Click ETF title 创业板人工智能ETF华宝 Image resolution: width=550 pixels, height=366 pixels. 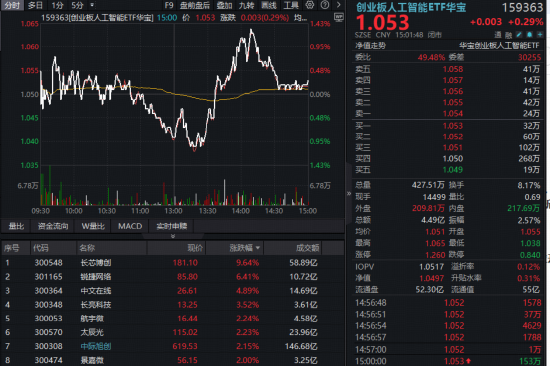pyautogui.click(x=411, y=7)
